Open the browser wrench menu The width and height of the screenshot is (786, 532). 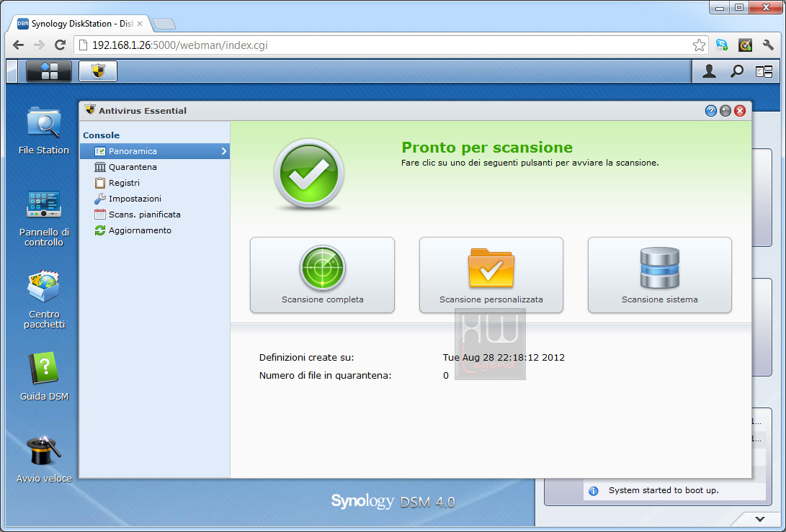[768, 45]
